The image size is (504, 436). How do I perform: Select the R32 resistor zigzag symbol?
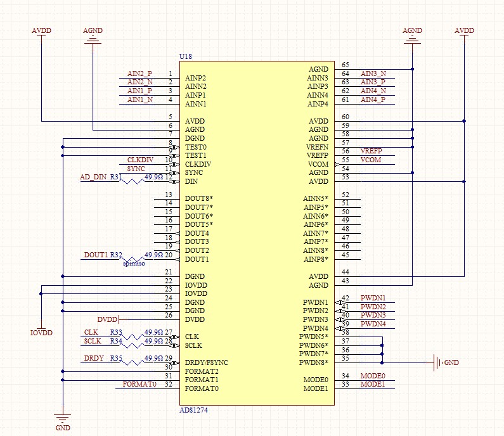click(x=132, y=259)
